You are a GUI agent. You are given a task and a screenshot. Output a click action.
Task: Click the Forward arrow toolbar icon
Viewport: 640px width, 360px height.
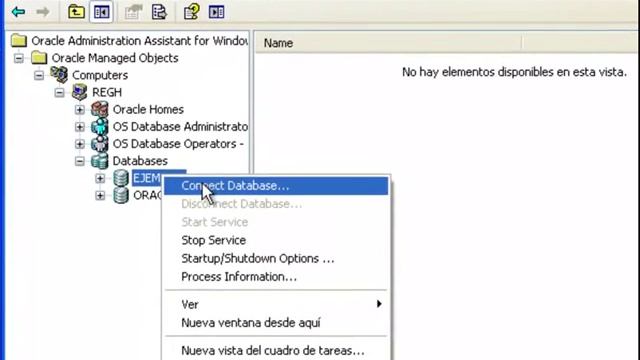[x=43, y=12]
